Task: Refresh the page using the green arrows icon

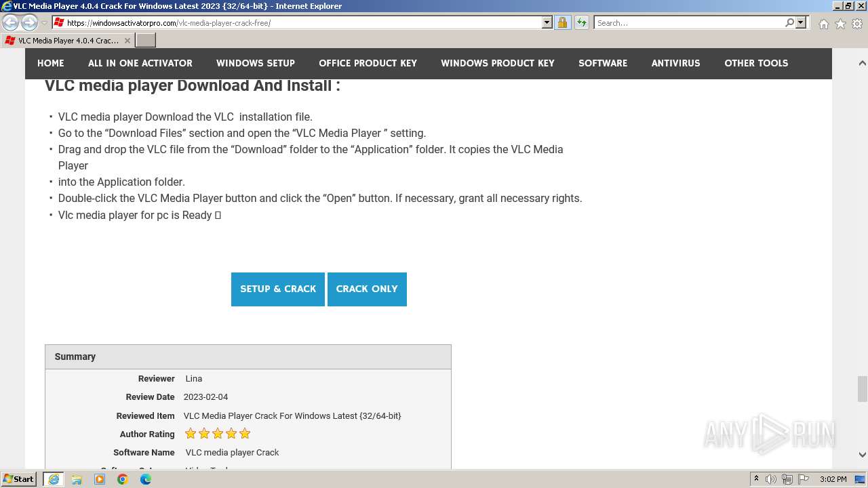Action: 582,23
